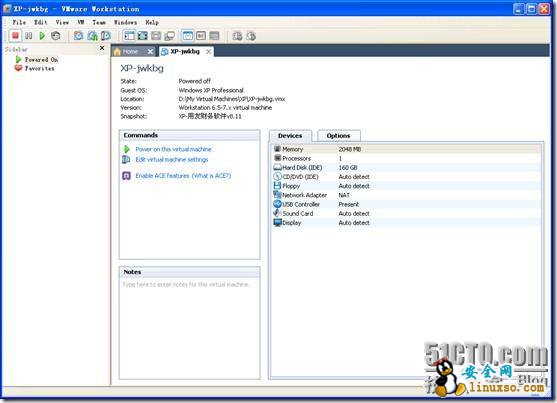Take a snapshot using the toolbar icon
This screenshot has width=557, height=403.
coord(78,36)
